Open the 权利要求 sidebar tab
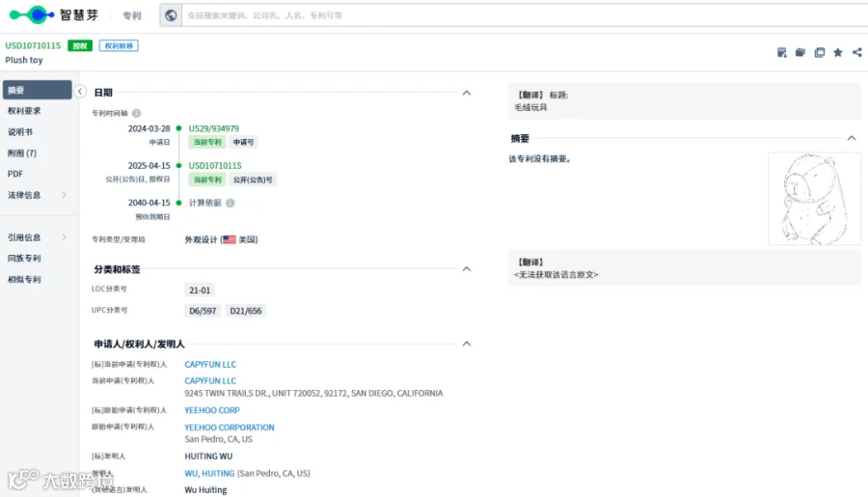 [x=24, y=111]
